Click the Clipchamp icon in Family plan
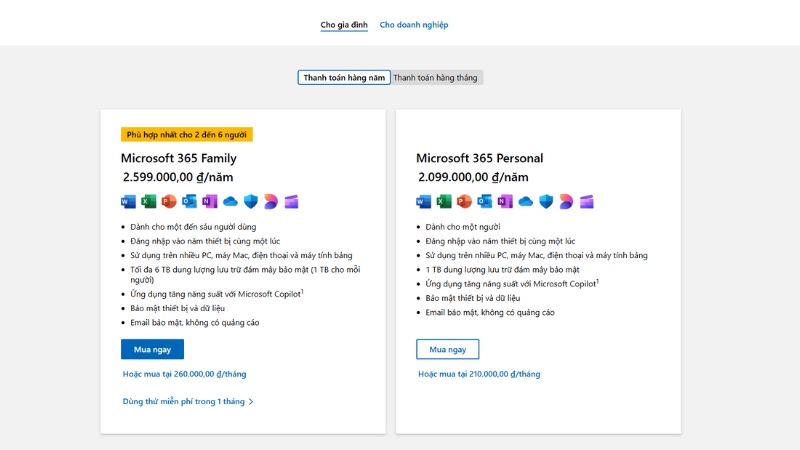Image resolution: width=800 pixels, height=450 pixels. pyautogui.click(x=291, y=202)
